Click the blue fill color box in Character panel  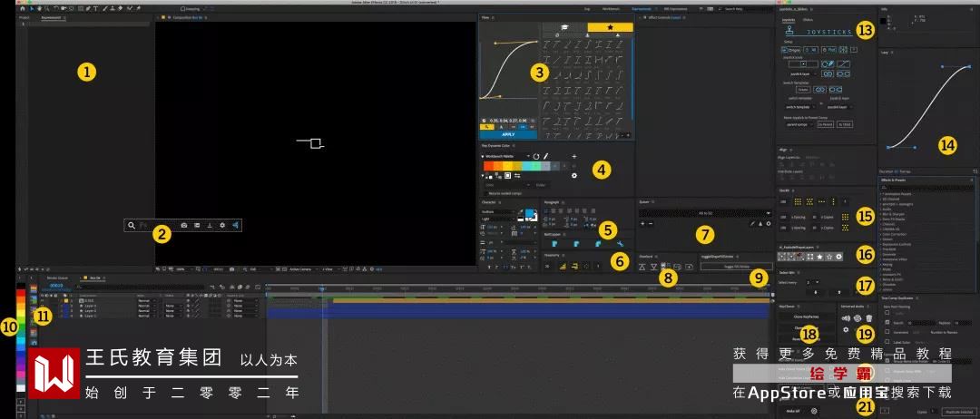point(529,212)
